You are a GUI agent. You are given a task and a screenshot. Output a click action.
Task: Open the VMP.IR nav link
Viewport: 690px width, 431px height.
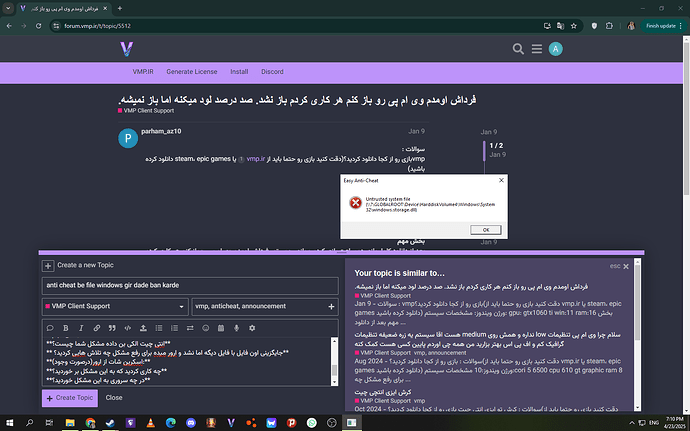(x=143, y=72)
